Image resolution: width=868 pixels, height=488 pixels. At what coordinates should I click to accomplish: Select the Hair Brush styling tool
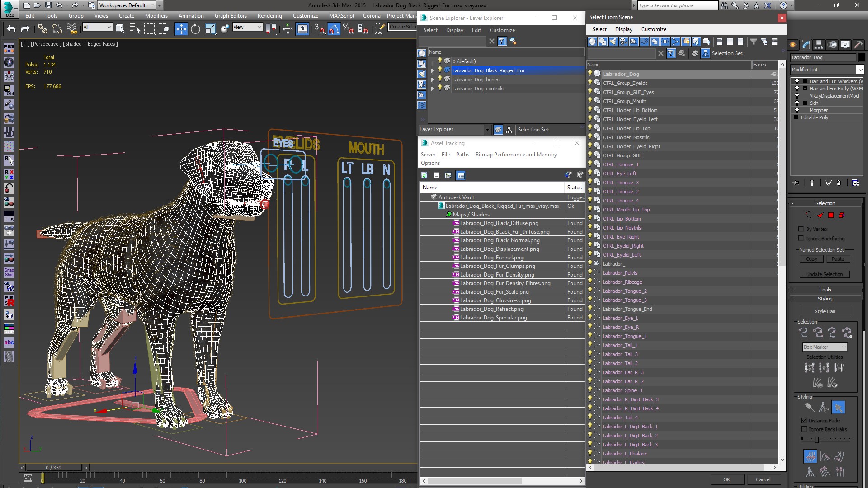(x=809, y=407)
